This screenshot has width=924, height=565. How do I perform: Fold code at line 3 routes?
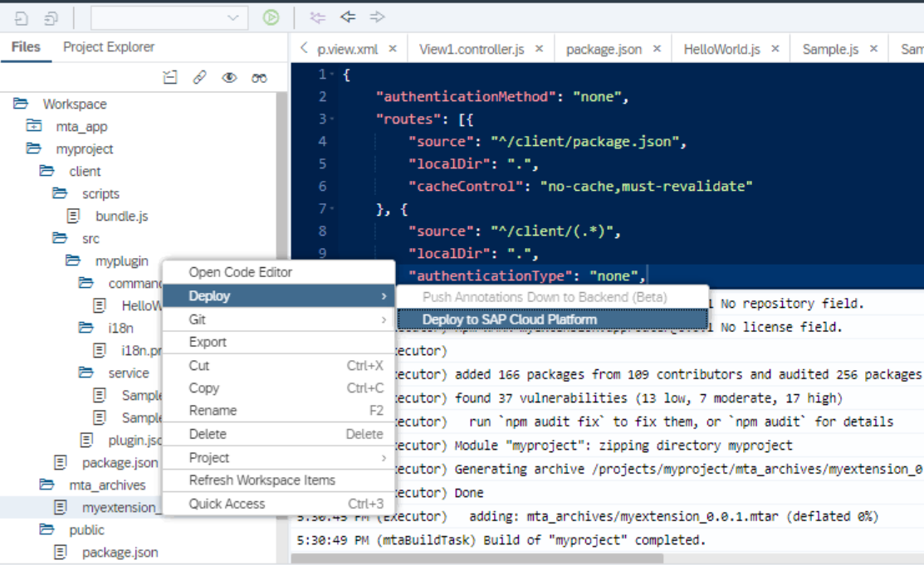[x=332, y=119]
